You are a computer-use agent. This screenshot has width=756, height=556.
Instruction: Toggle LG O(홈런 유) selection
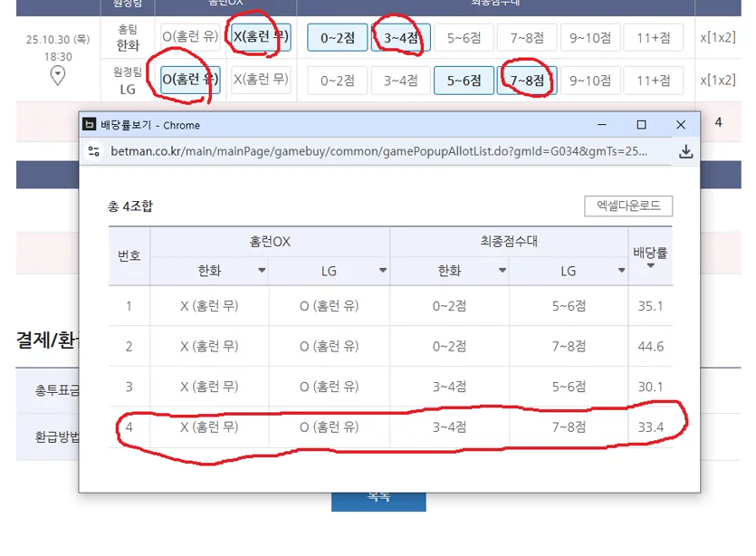pyautogui.click(x=190, y=80)
